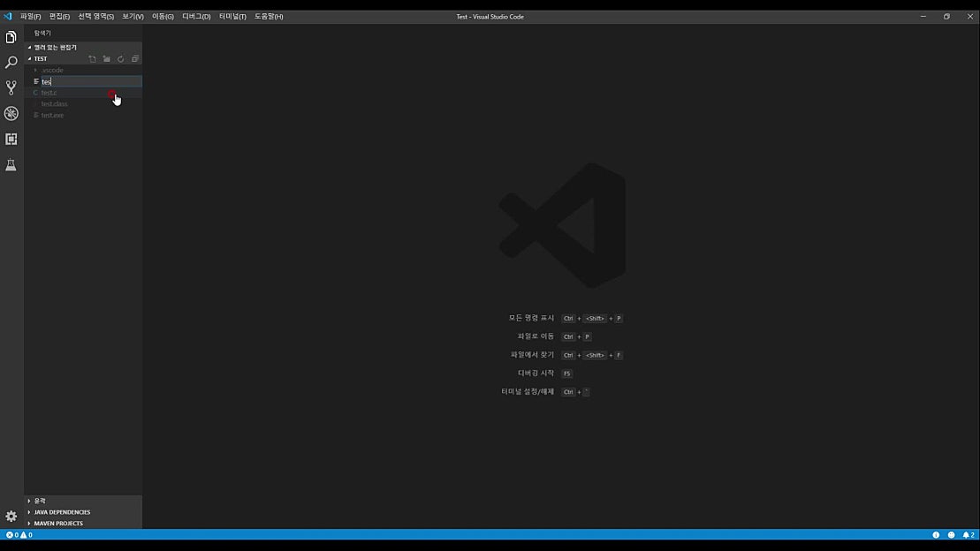Viewport: 980px width, 551px height.
Task: Open the Extensions view
Action: click(x=11, y=139)
